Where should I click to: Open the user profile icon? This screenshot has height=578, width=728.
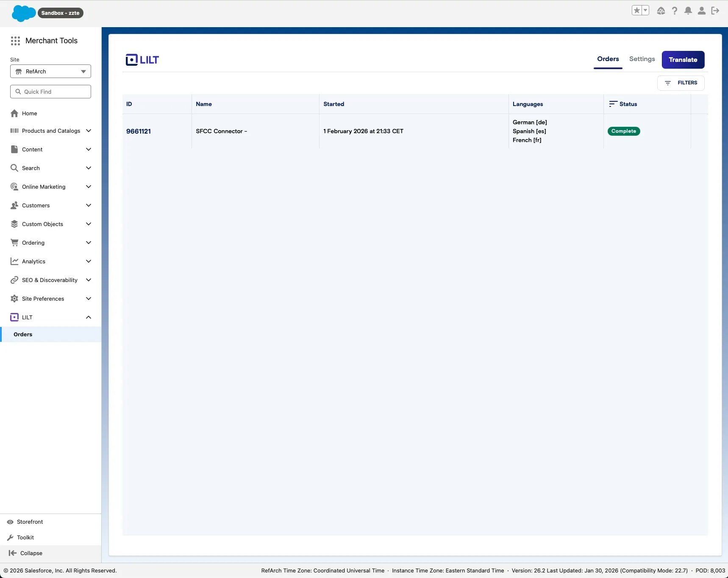701,11
